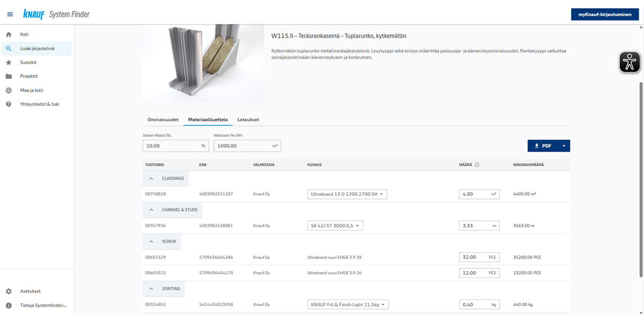Click the accessibility widget icon
This screenshot has height=322, width=644.
[x=630, y=62]
